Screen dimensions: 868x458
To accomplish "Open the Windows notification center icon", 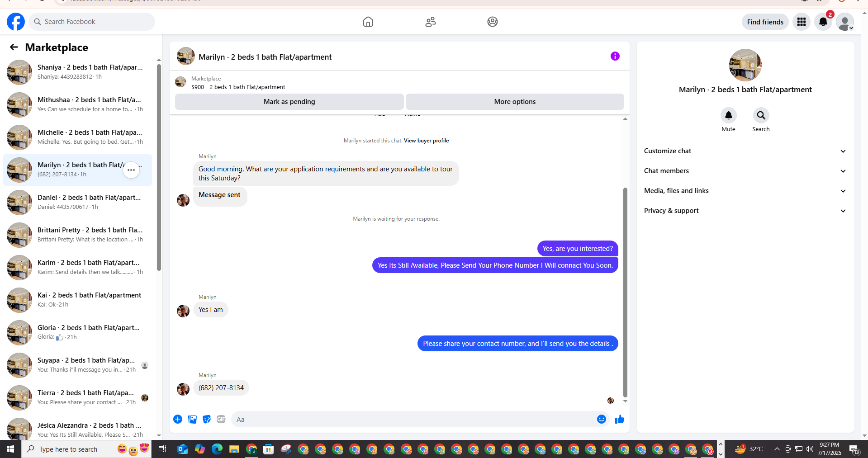I will point(854,449).
